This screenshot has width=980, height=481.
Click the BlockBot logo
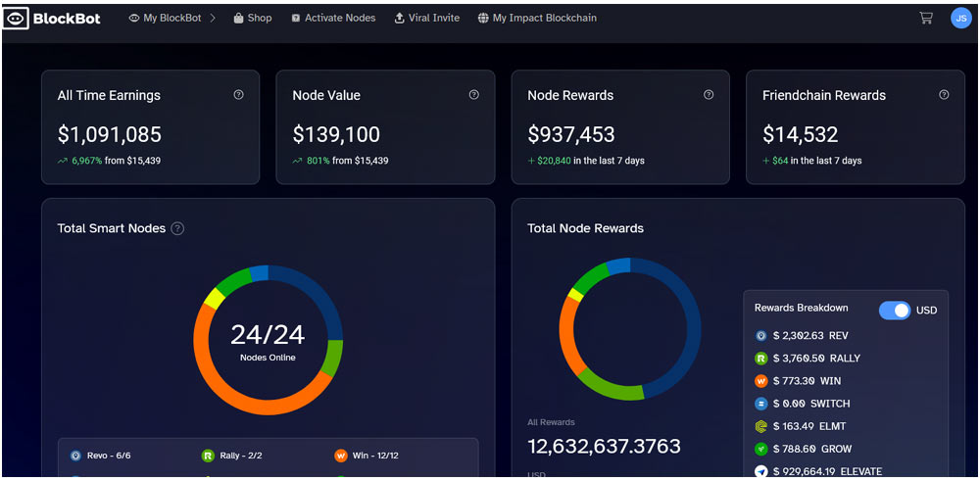(x=52, y=19)
